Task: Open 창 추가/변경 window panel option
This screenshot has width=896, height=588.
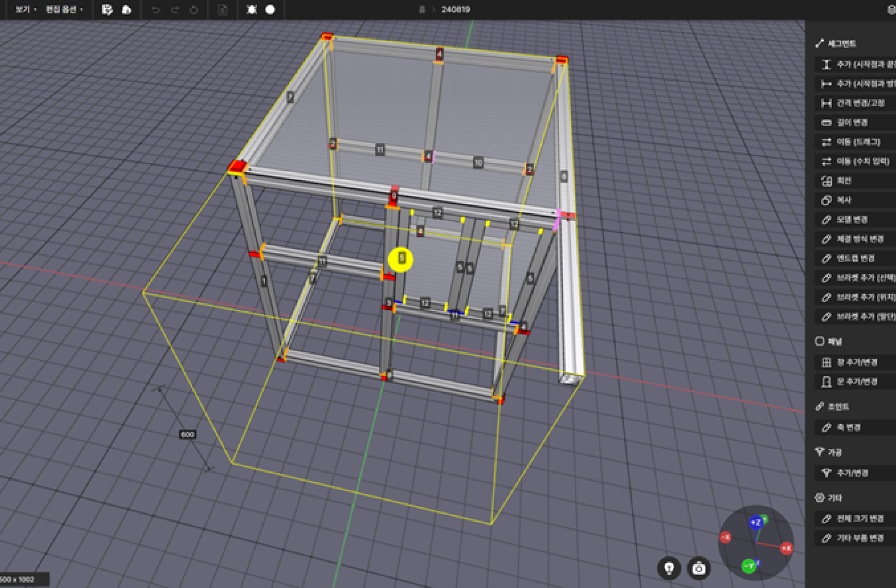Action: pyautogui.click(x=856, y=362)
